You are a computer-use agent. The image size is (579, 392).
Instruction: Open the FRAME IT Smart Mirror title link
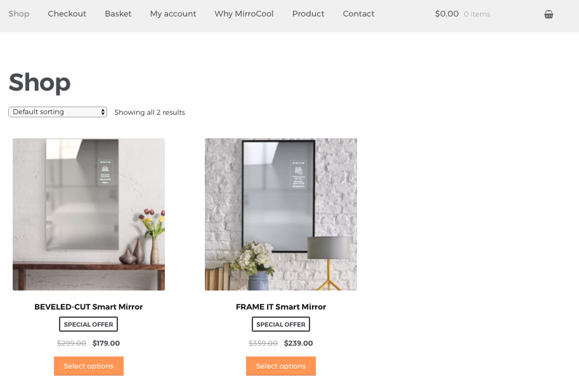click(x=281, y=306)
